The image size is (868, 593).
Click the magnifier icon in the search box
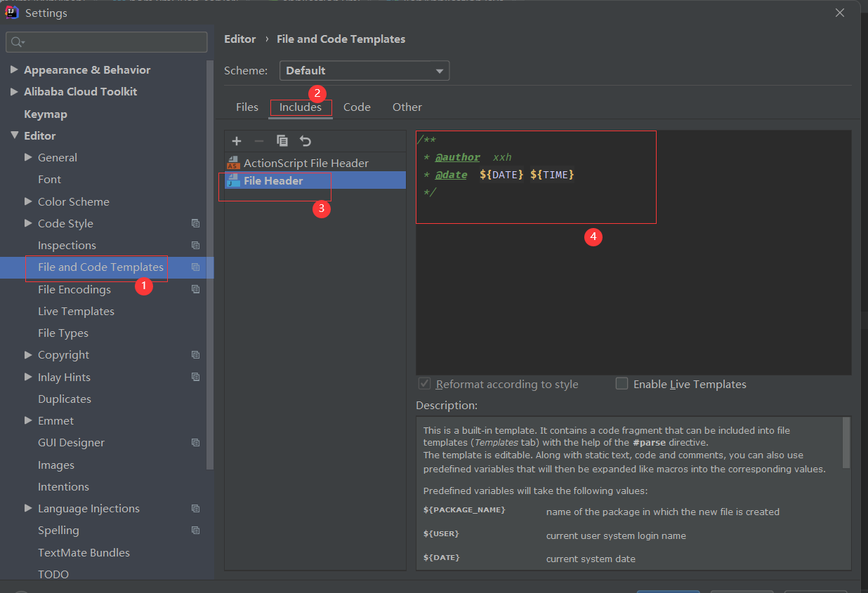[x=17, y=42]
